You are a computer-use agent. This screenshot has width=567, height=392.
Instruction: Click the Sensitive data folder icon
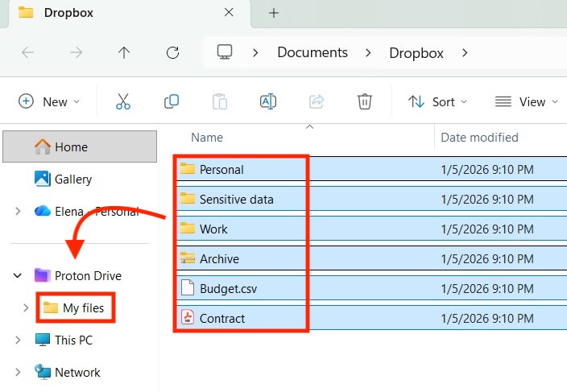click(188, 198)
